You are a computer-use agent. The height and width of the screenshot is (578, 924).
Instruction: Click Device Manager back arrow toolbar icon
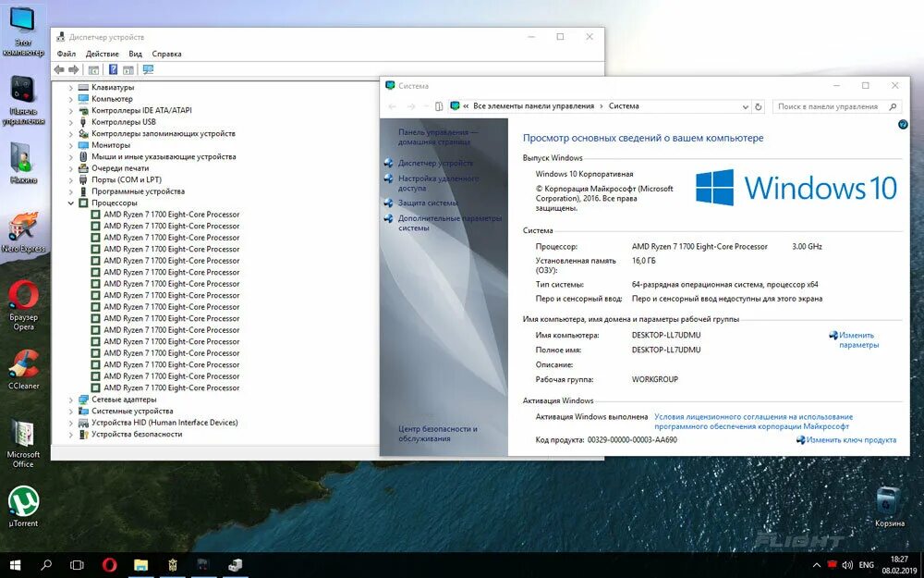click(59, 69)
